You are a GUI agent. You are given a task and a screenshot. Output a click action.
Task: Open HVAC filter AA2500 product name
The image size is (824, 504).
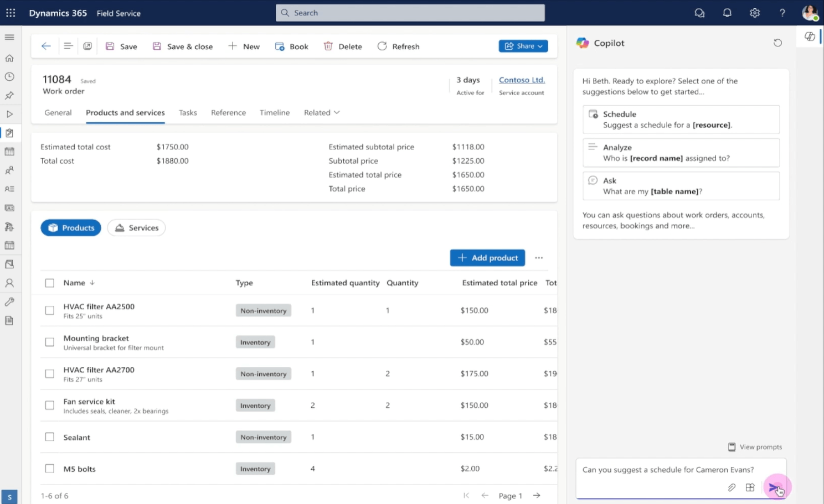99,306
